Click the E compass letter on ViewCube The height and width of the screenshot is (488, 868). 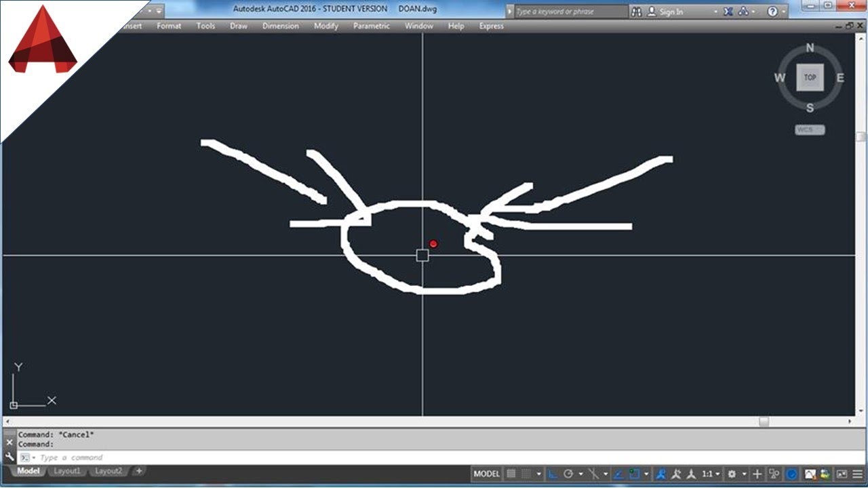click(840, 77)
